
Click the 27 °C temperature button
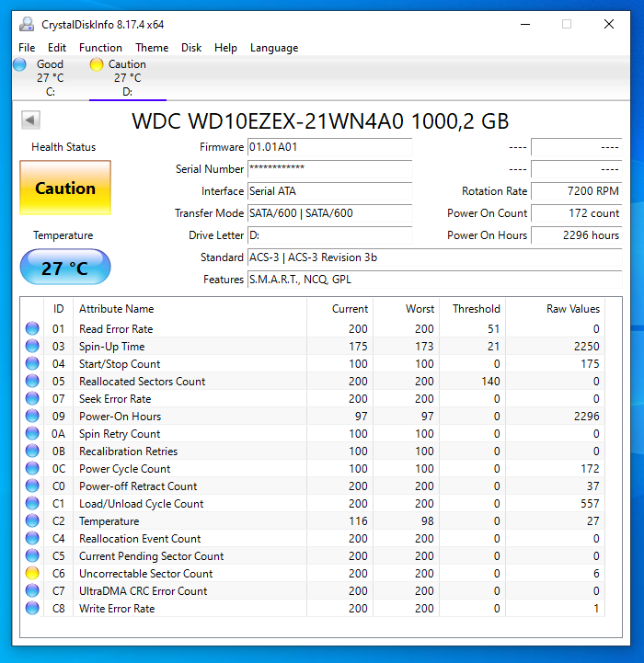(x=65, y=268)
